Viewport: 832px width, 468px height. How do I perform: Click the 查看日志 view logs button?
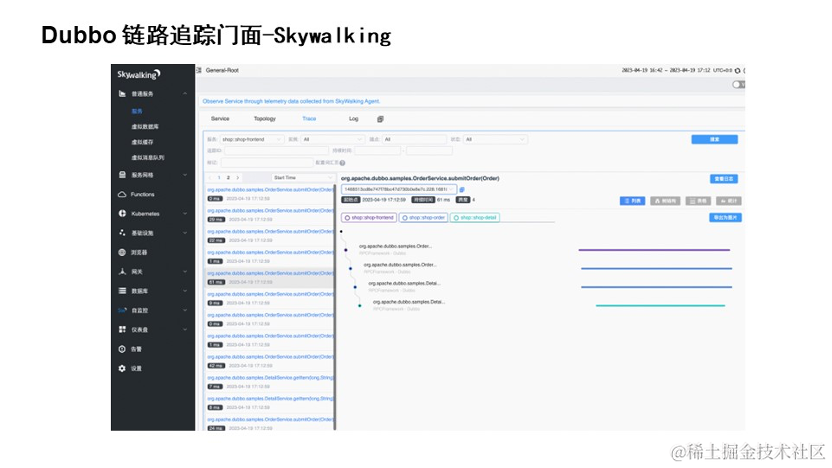724,179
